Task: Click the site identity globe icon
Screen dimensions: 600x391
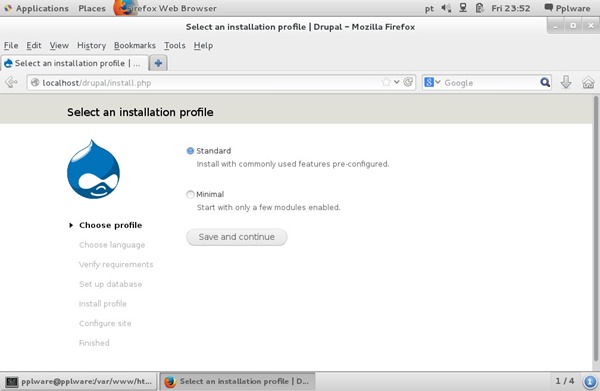Action: pos(35,82)
